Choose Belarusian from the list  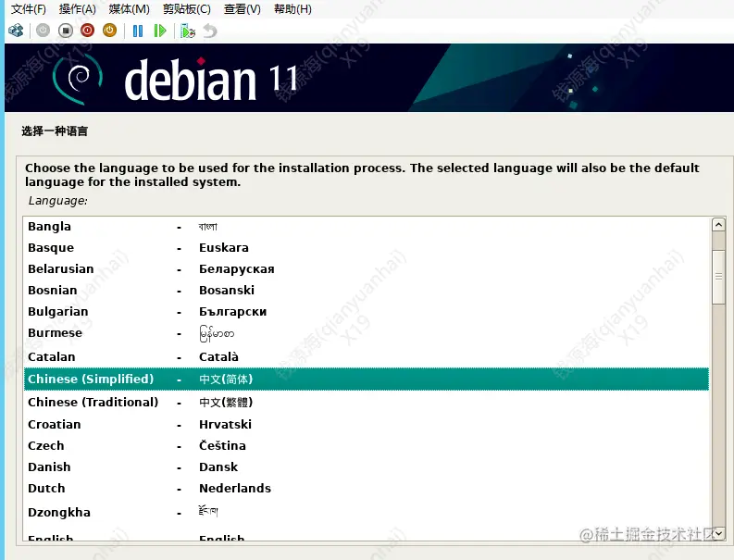pyautogui.click(x=366, y=268)
